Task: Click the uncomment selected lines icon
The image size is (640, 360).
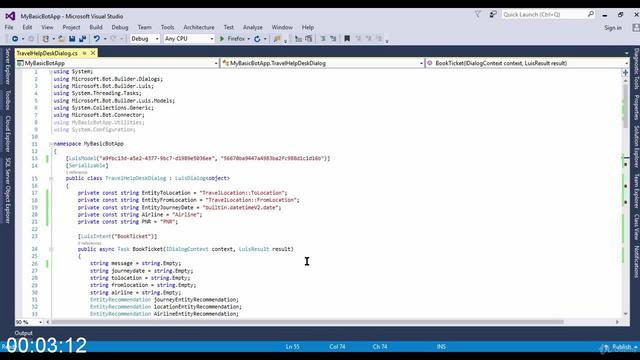Action: 333,39
